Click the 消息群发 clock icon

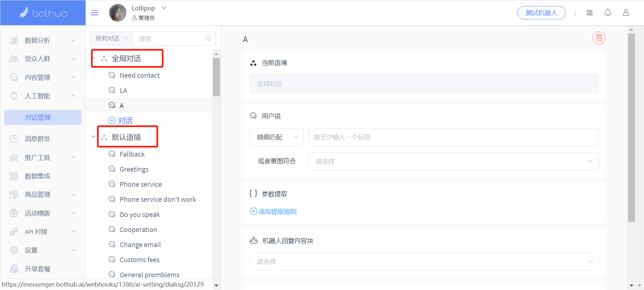coord(14,139)
